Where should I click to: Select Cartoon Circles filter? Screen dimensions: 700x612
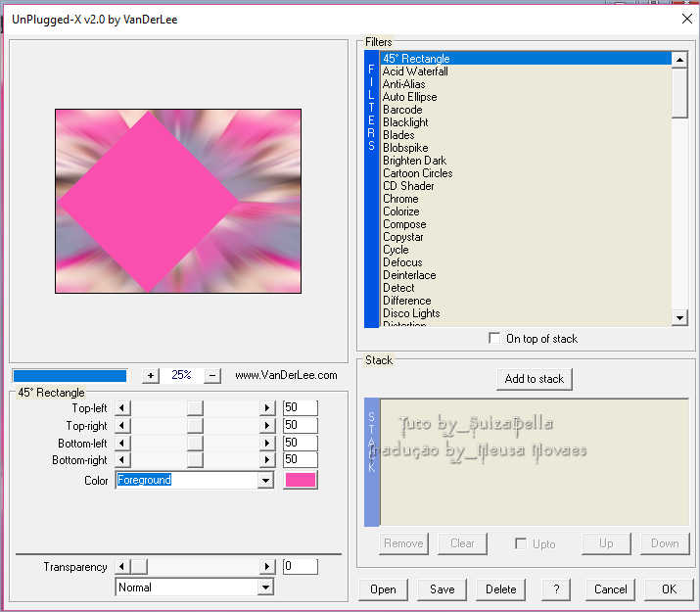tap(526, 173)
